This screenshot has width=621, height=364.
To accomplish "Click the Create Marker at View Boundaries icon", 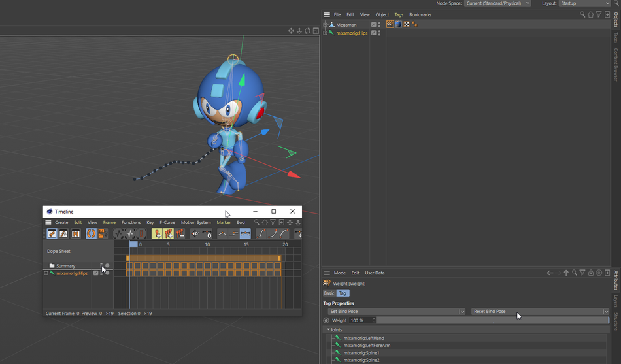I will tap(168, 234).
